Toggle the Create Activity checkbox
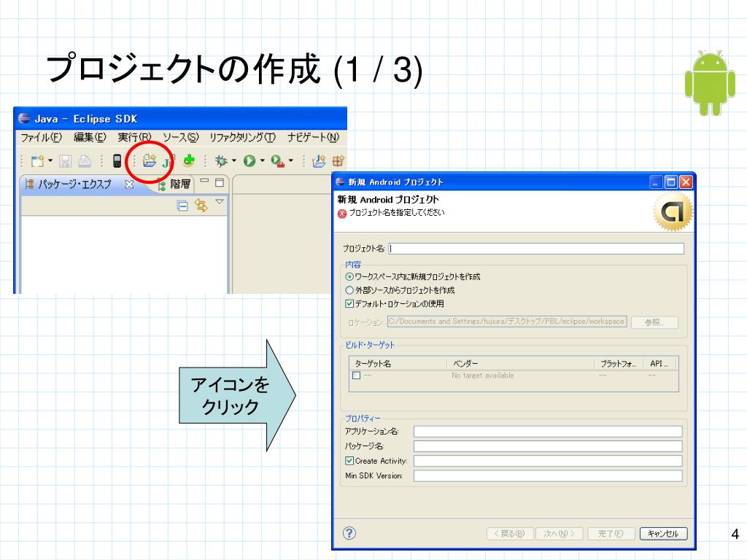Screen dimensions: 747x560 pyautogui.click(x=349, y=461)
